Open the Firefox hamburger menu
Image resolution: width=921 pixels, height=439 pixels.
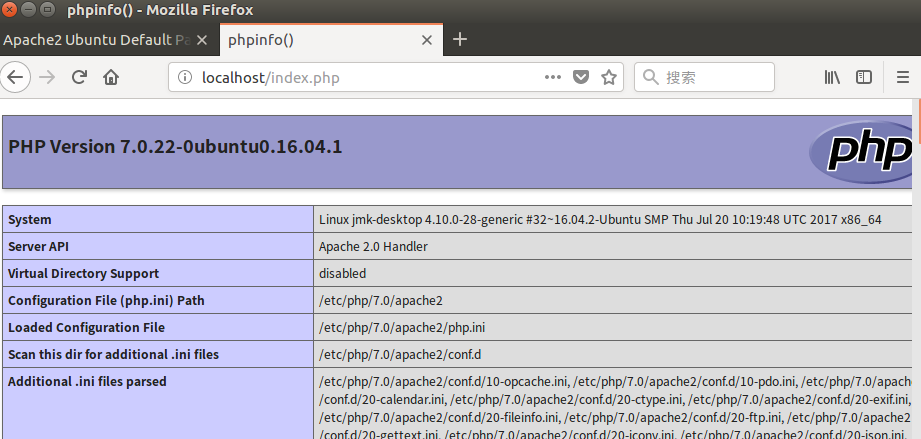pyautogui.click(x=903, y=77)
